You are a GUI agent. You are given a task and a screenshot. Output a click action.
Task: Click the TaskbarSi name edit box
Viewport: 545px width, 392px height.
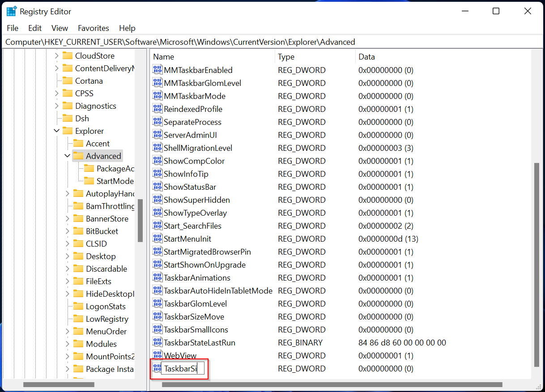[183, 369]
